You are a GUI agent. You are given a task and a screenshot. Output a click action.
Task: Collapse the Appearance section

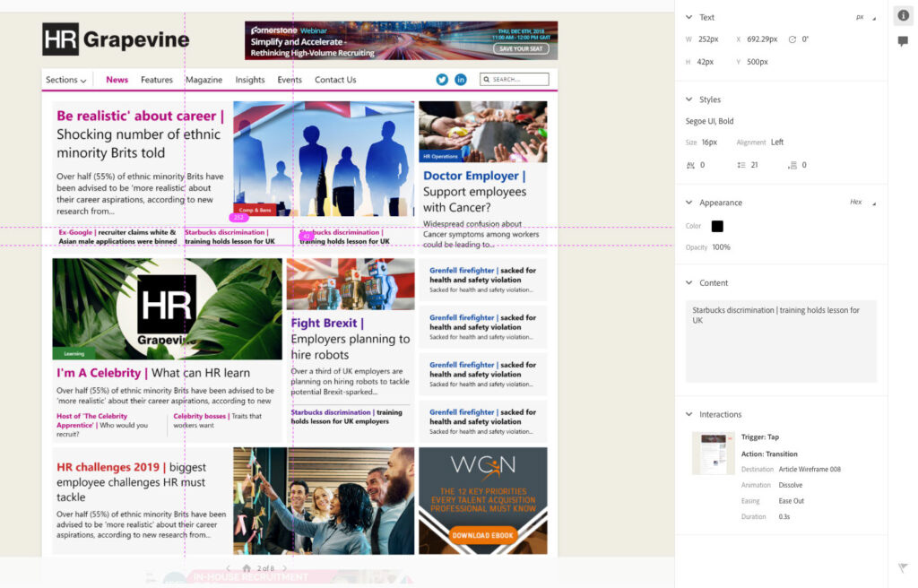(688, 202)
